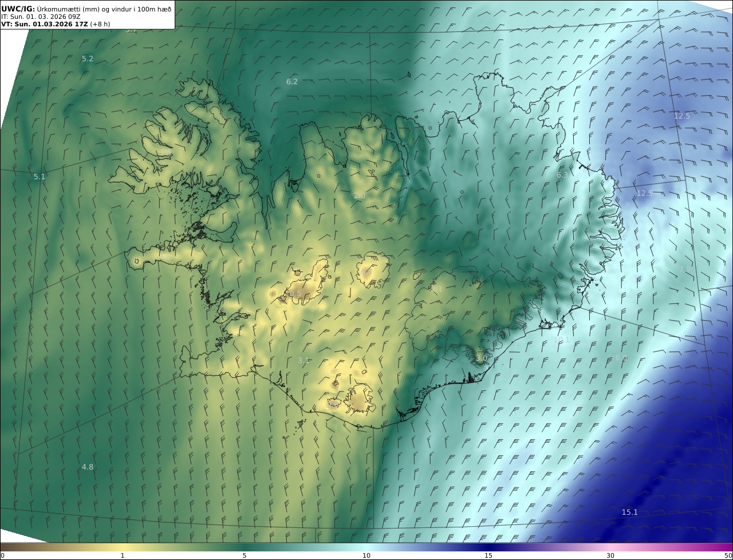733x560 pixels.
Task: Click the 5.1 value label
Action: pyautogui.click(x=39, y=176)
